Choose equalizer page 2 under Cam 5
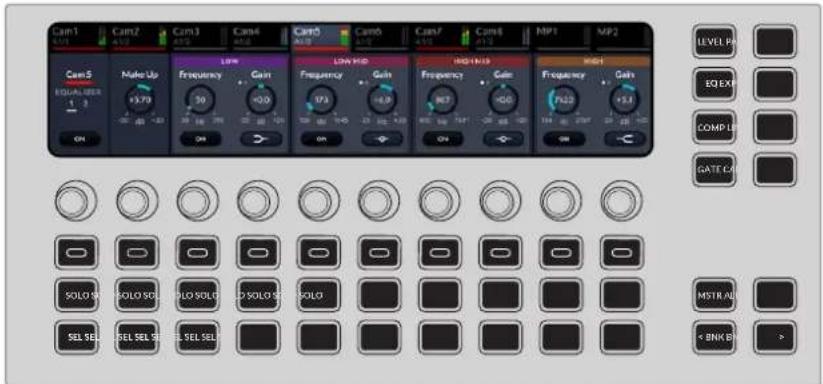823x384 pixels. click(x=86, y=104)
